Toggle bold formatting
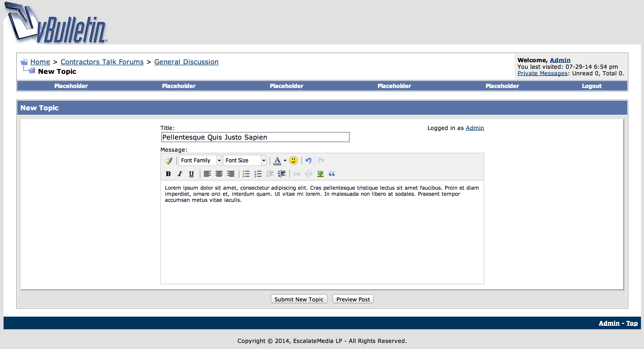The image size is (644, 349). click(168, 174)
